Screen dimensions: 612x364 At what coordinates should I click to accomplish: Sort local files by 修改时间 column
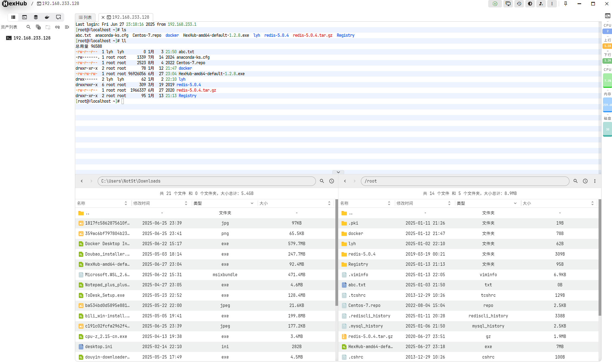pyautogui.click(x=186, y=203)
